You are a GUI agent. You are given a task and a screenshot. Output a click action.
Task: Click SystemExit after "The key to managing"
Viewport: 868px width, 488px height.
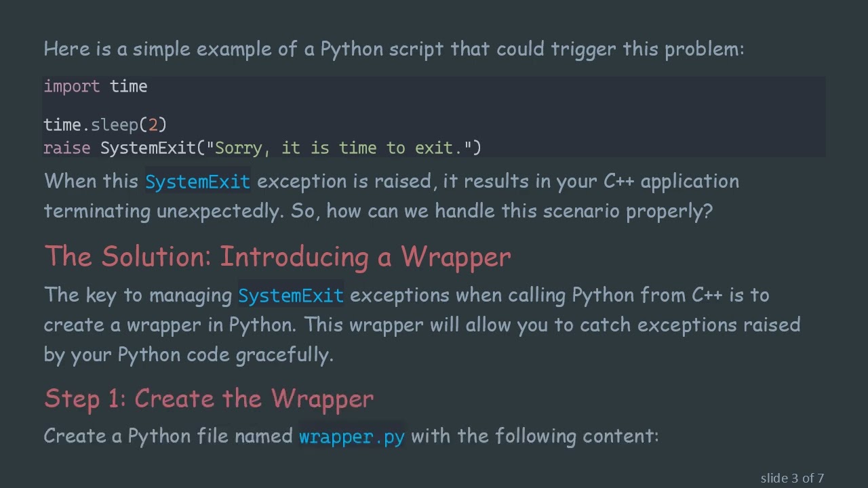pyautogui.click(x=290, y=296)
